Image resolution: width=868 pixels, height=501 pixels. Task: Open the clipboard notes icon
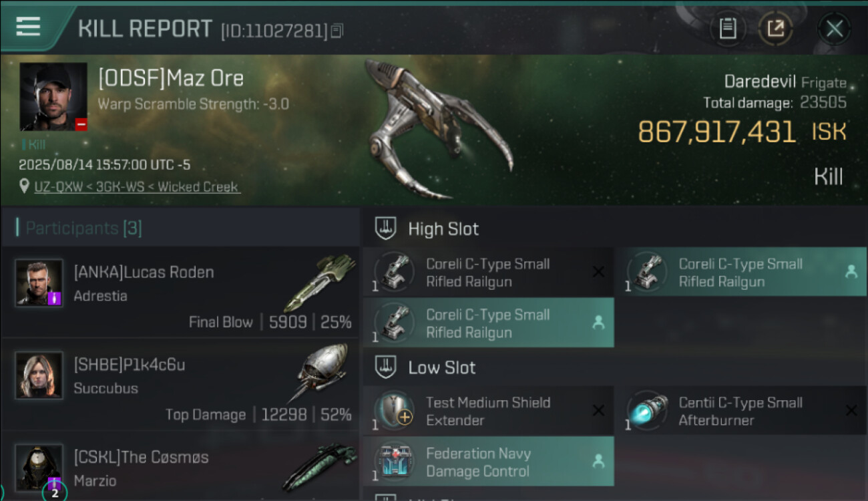click(728, 29)
